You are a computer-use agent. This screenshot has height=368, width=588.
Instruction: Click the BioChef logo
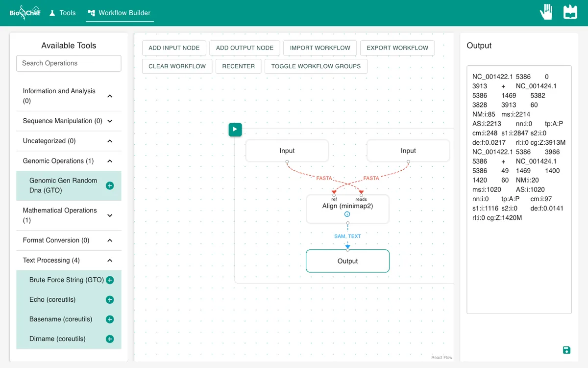pyautogui.click(x=25, y=13)
